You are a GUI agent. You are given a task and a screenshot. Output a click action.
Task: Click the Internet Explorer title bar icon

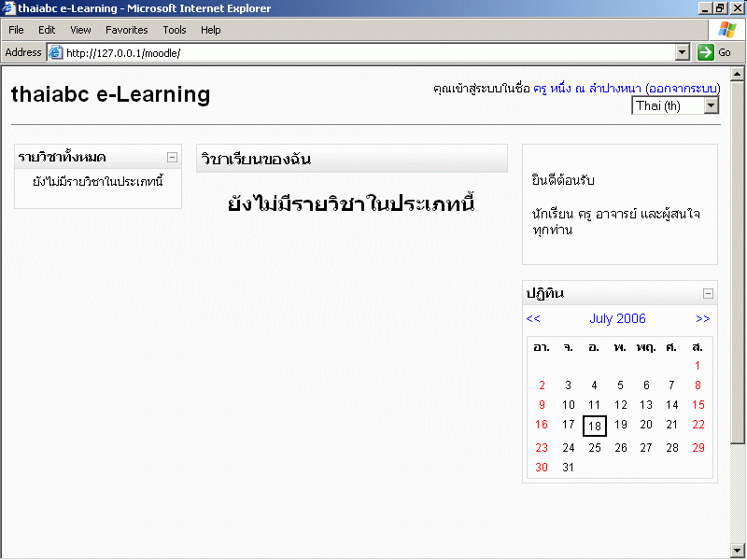tap(8, 8)
